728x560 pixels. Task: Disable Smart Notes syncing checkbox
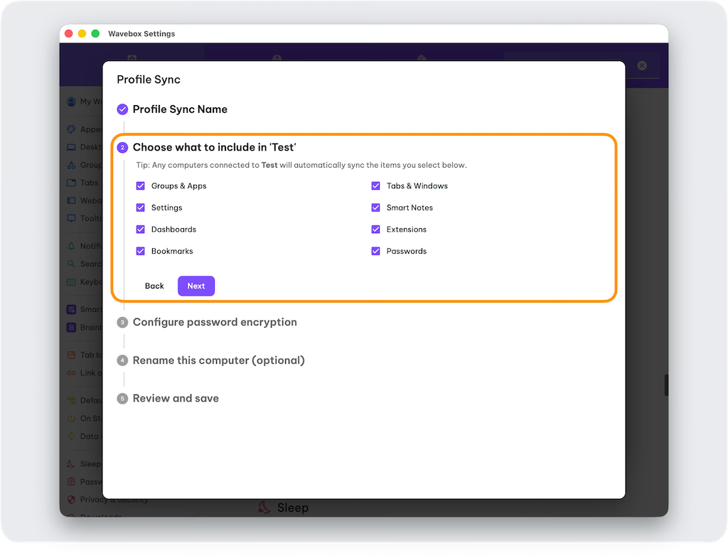(376, 208)
